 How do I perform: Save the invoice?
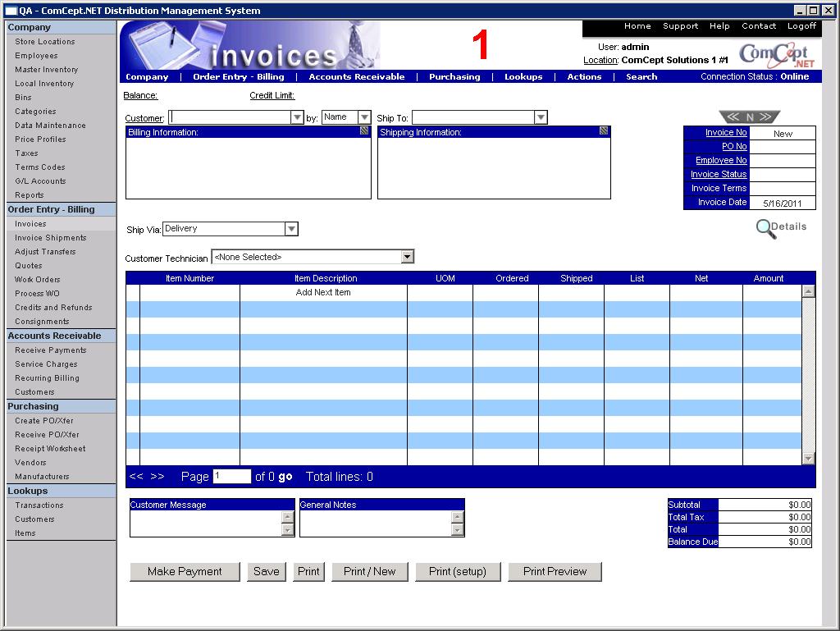[x=267, y=572]
